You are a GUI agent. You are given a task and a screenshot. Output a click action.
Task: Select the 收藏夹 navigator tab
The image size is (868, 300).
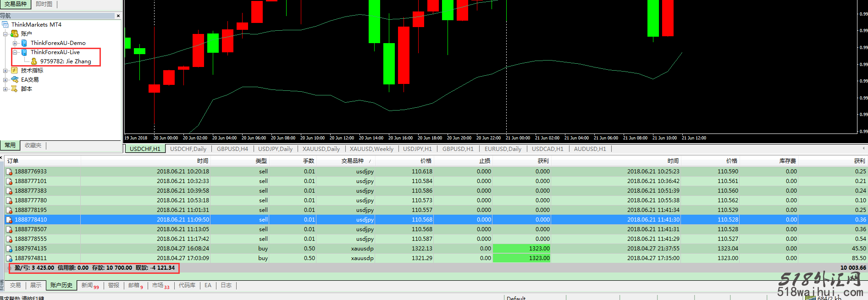(33, 145)
